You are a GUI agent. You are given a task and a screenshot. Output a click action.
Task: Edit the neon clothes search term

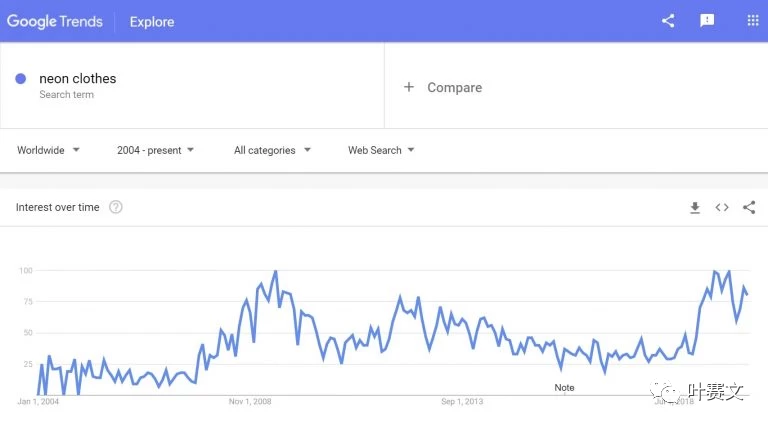(78, 79)
